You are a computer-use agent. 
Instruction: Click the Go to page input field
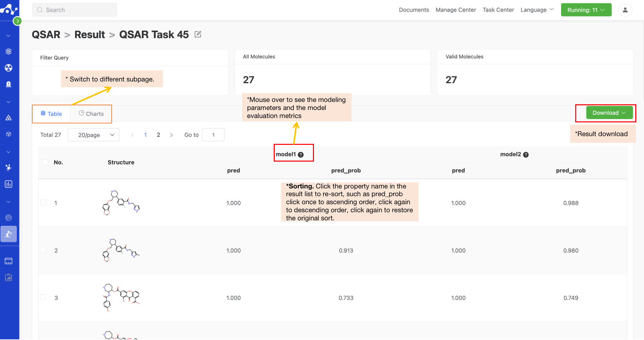[x=213, y=135]
